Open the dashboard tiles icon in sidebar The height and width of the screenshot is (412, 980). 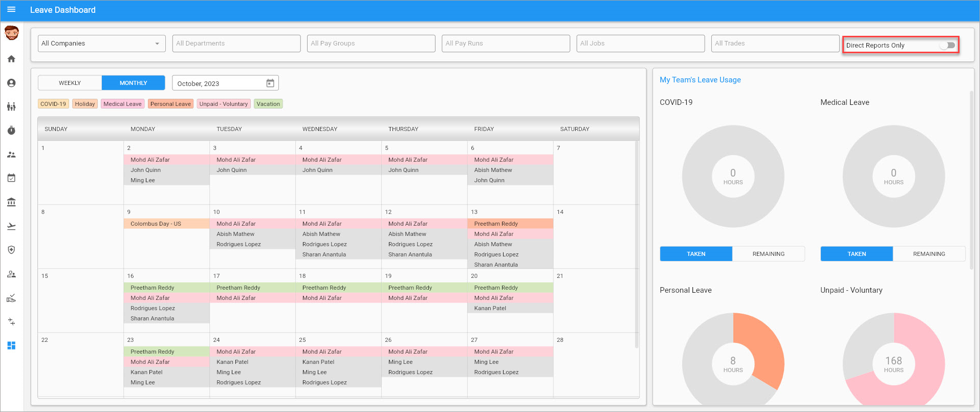[11, 345]
